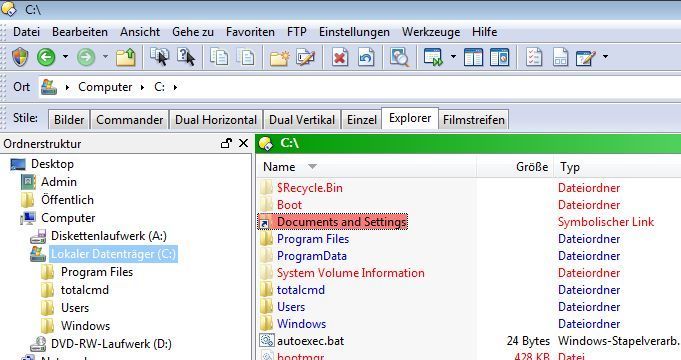Open the Back history dropdown arrow
Image resolution: width=681 pixels, height=360 pixels.
65,56
